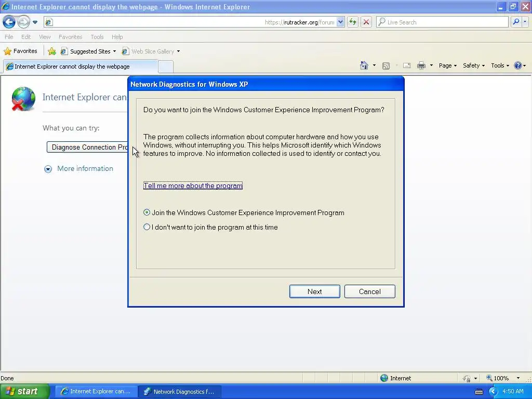Open recent pages dropdown beside Forward arrow

pyautogui.click(x=35, y=22)
